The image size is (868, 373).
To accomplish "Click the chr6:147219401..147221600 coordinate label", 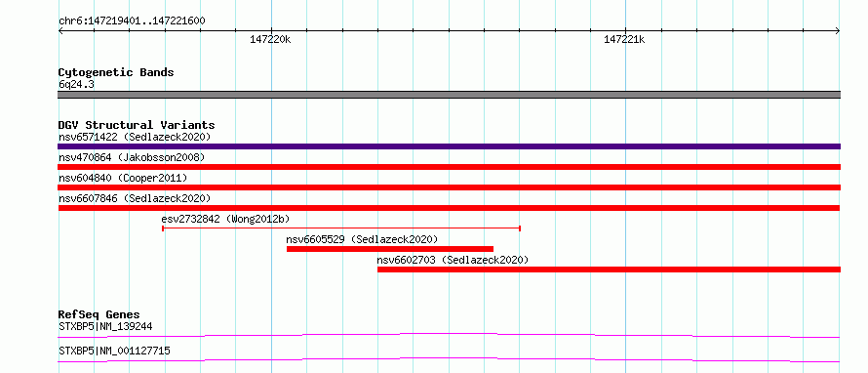I will pos(132,21).
